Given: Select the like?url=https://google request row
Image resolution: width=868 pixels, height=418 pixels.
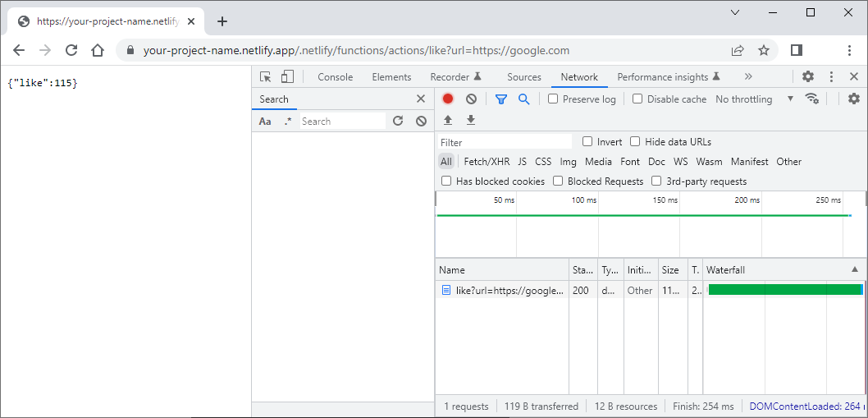Looking at the screenshot, I should click(x=509, y=291).
